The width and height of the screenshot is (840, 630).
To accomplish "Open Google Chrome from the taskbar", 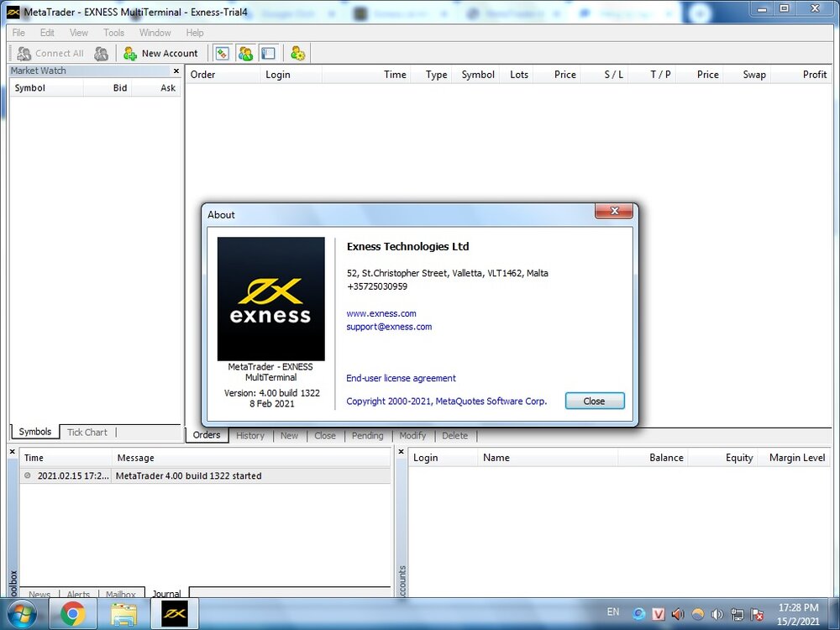I will (x=73, y=614).
